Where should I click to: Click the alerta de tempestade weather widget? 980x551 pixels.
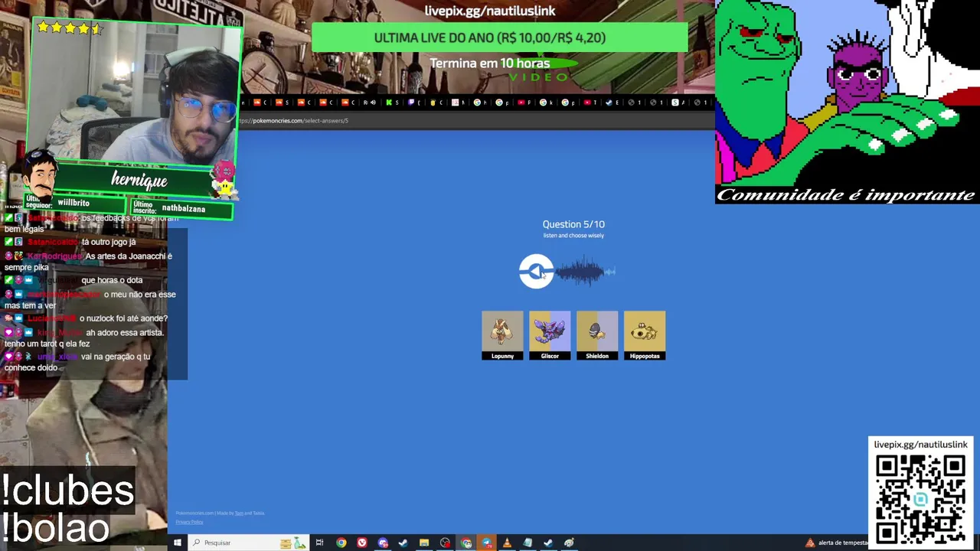pos(836,543)
